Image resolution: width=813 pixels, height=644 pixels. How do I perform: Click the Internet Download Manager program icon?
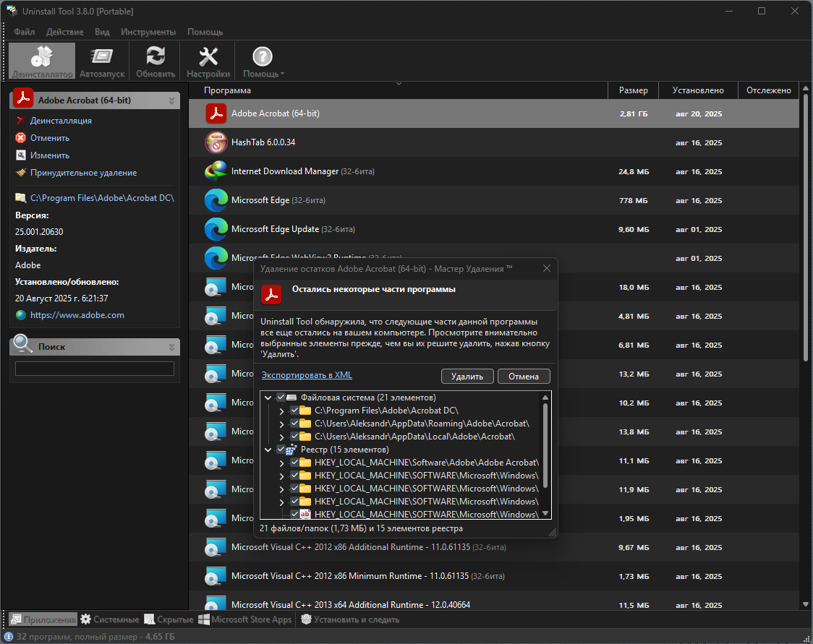pos(216,171)
